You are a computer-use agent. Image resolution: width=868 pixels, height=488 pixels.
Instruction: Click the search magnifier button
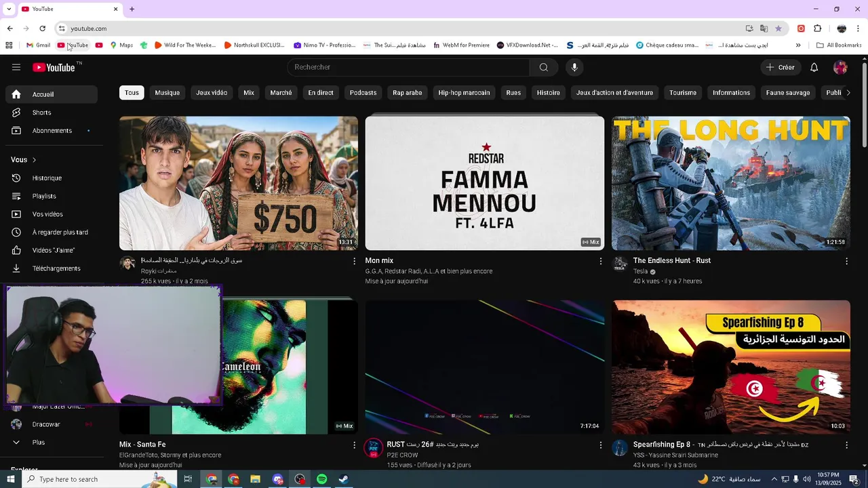coord(544,67)
